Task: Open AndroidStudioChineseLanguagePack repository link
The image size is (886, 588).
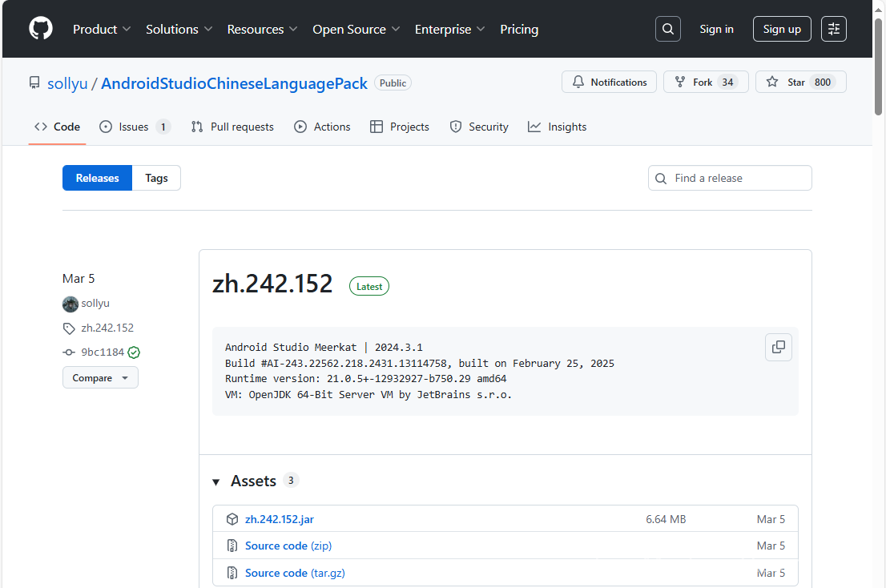Action: click(234, 83)
